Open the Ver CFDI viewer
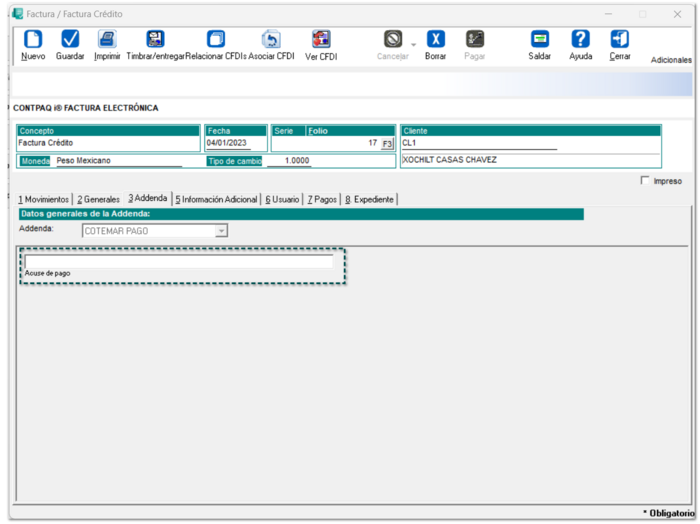This screenshot has width=700, height=524. (x=321, y=40)
